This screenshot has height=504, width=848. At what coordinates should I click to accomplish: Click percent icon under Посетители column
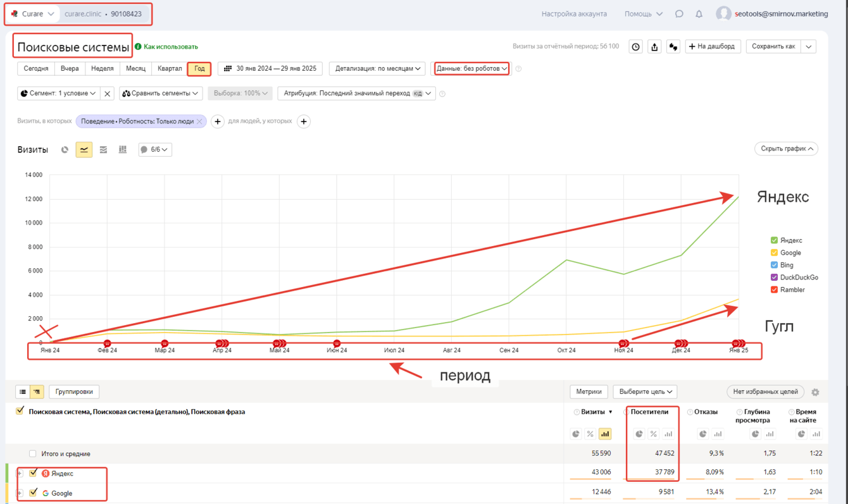654,434
